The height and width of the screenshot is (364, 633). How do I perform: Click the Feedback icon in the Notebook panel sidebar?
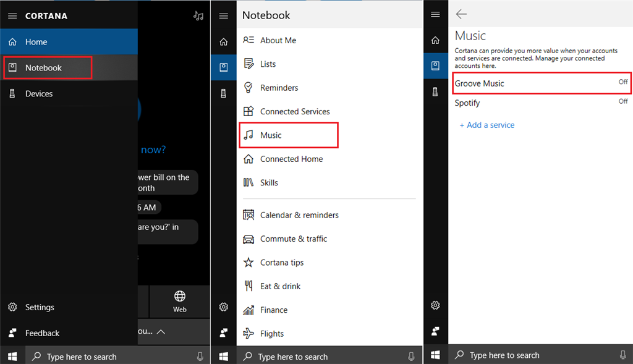pyautogui.click(x=224, y=333)
